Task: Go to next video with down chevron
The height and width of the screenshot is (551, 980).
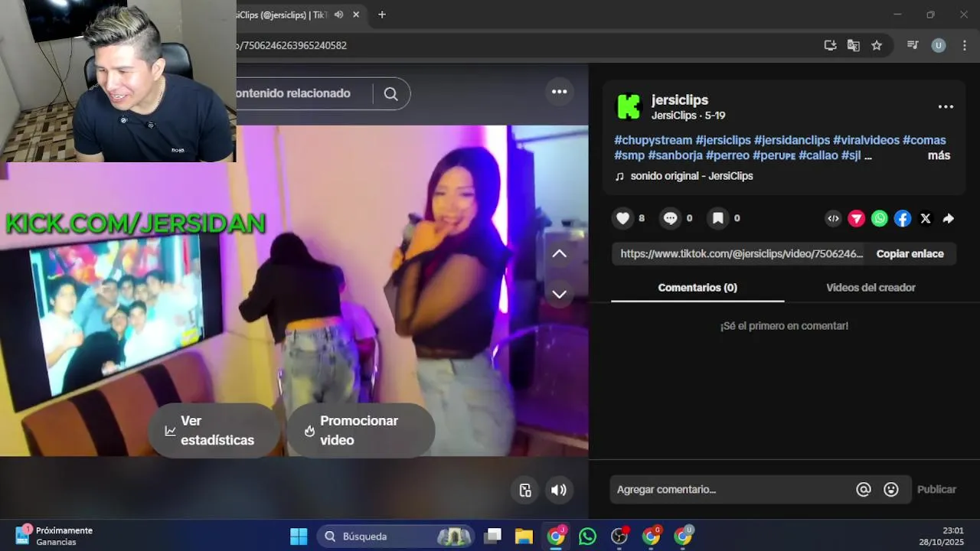Action: tap(560, 294)
